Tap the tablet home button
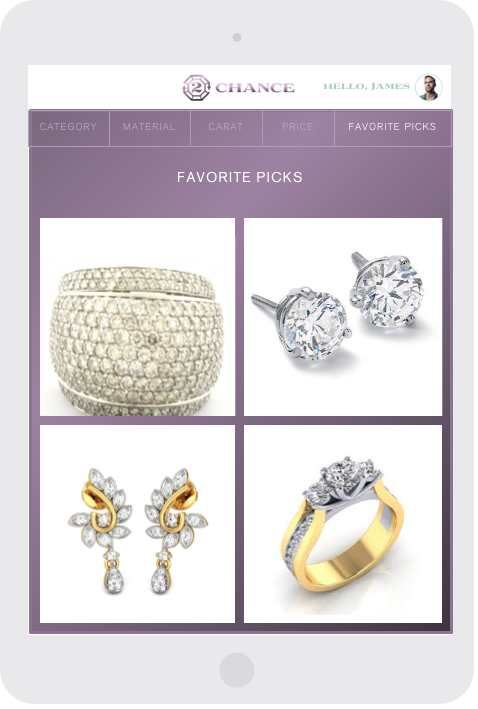 click(237, 670)
